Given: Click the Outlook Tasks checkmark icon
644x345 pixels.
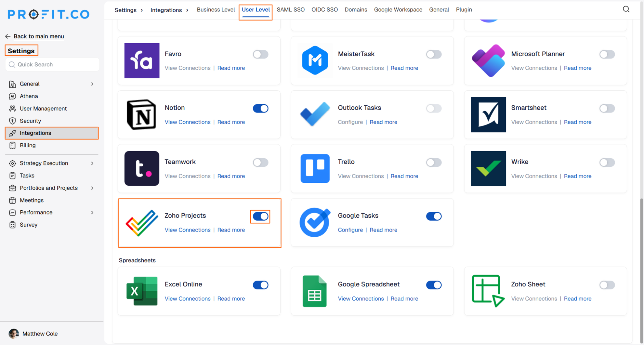Looking at the screenshot, I should (x=315, y=114).
